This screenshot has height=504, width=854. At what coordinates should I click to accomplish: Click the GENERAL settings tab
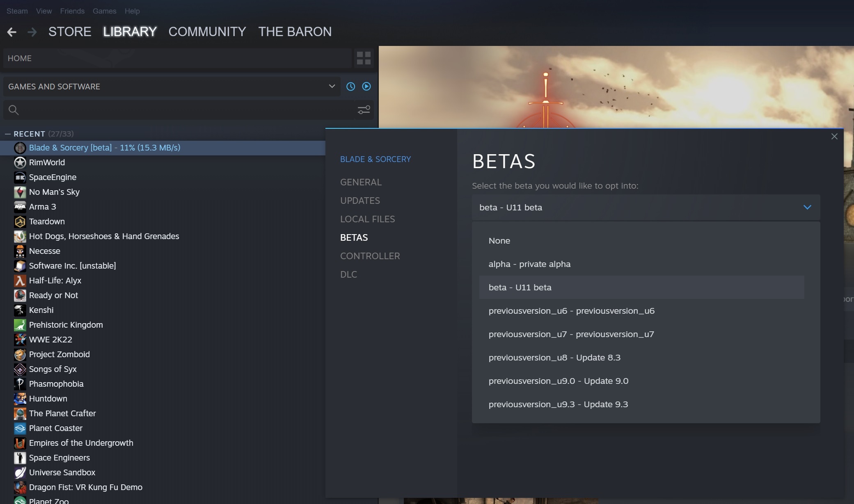pos(361,182)
